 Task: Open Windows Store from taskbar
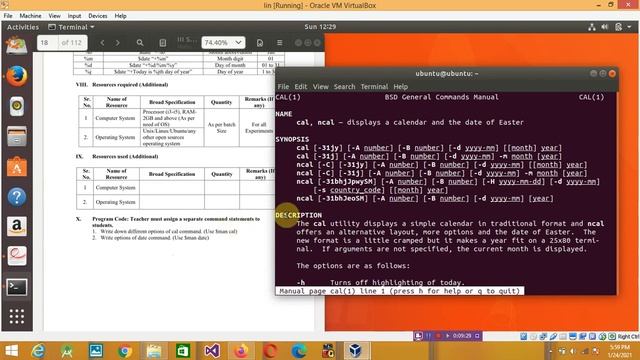tap(183, 351)
